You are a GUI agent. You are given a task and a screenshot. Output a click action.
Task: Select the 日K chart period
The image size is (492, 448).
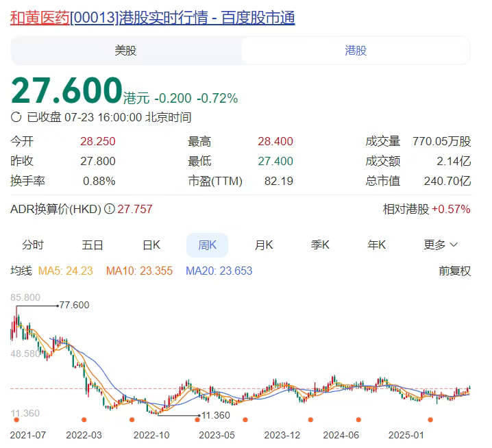click(151, 245)
